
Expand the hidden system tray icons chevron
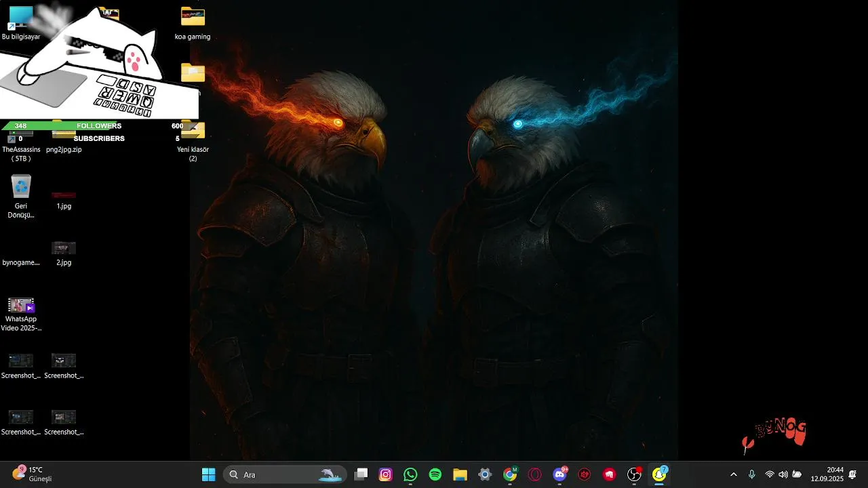tap(733, 474)
